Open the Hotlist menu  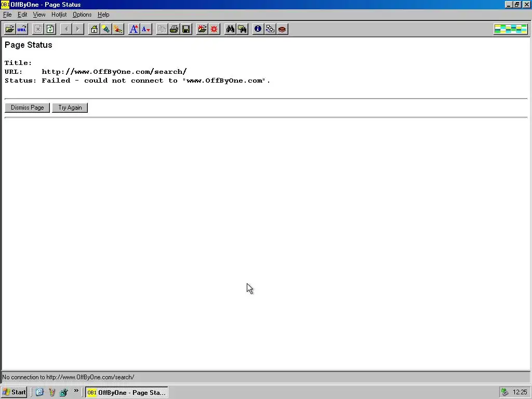(59, 15)
